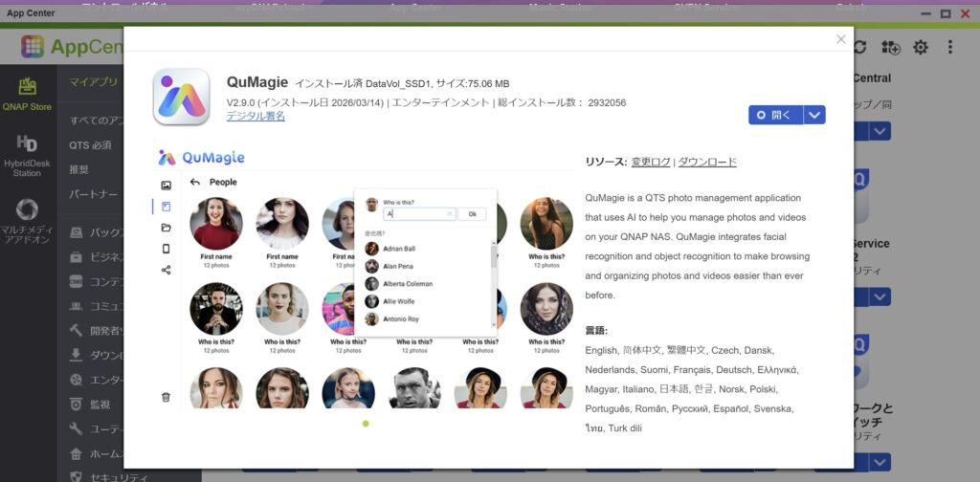Click the home automation house icon
Image resolution: width=980 pixels, height=482 pixels.
click(x=77, y=454)
